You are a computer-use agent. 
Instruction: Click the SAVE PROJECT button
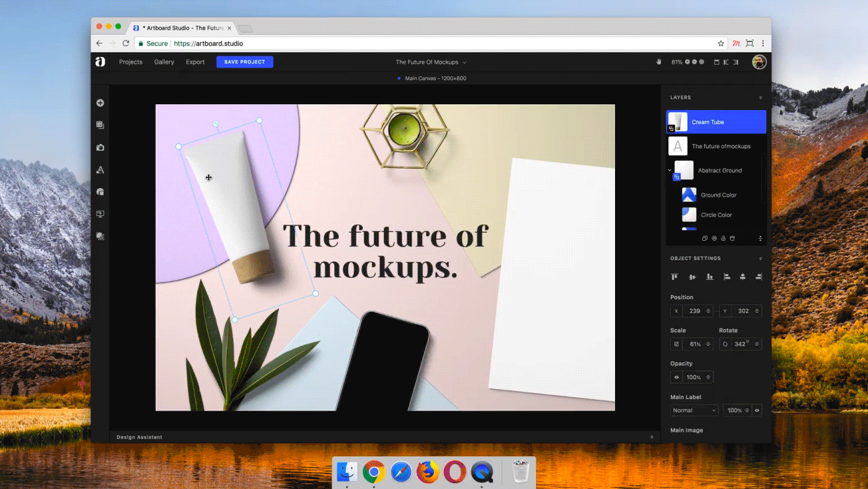[x=244, y=62]
